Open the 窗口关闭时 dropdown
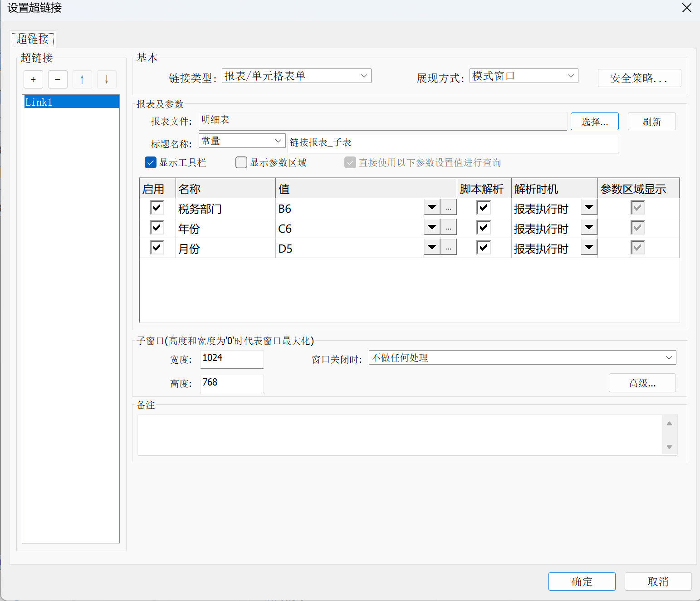Image resolution: width=700 pixels, height=601 pixels. click(522, 357)
